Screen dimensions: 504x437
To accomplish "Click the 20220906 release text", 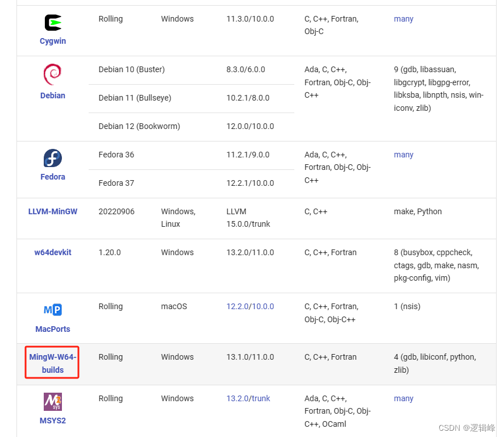I will click(x=116, y=211).
